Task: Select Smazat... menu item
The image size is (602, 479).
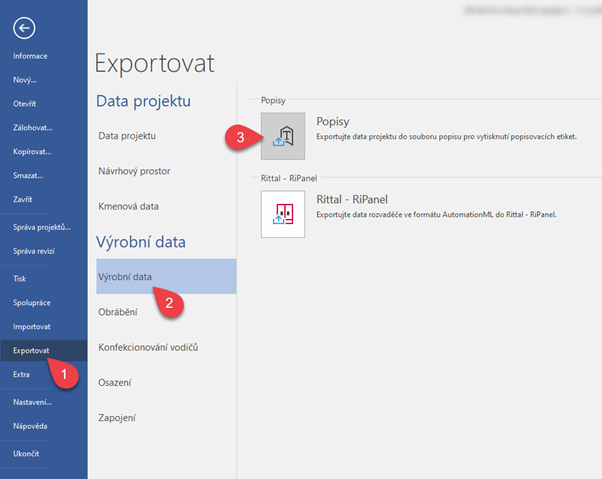Action: 29,176
